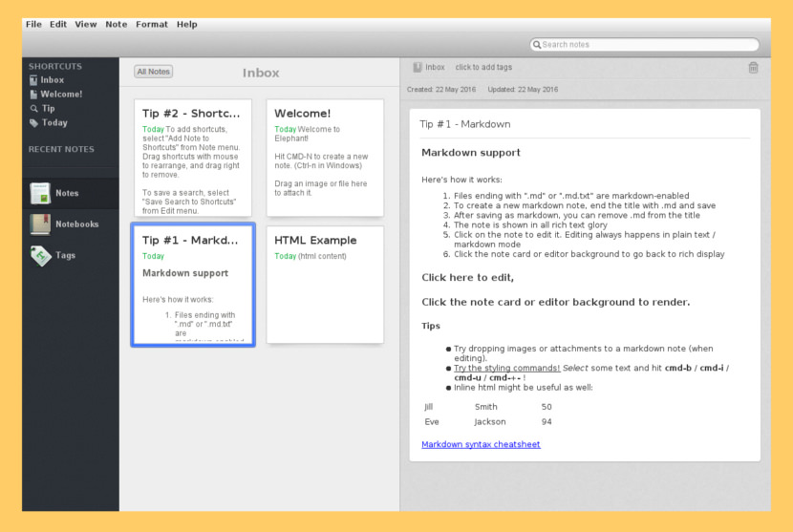Screen dimensions: 793x532
Task: Open the Notes section icon in sidebar
Action: [x=40, y=193]
